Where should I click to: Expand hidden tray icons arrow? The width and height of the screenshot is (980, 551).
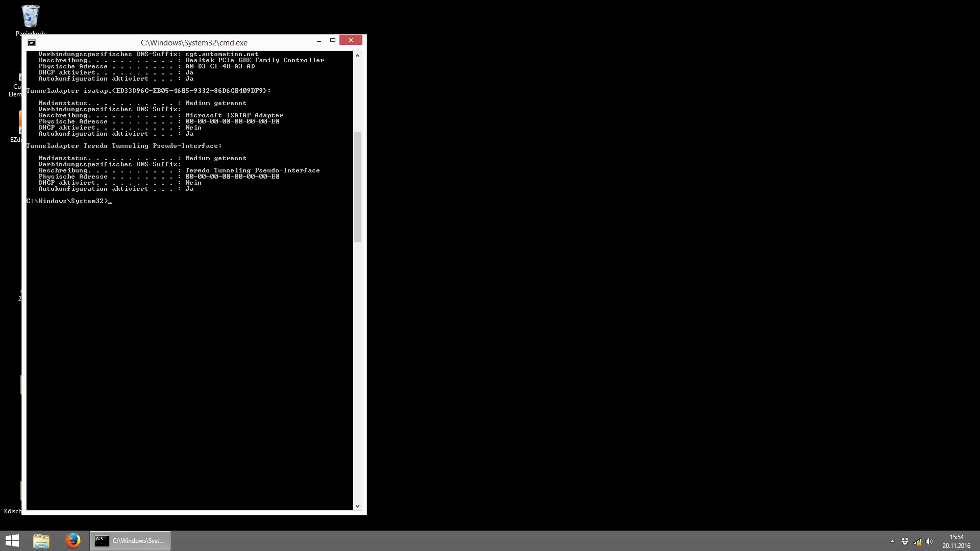click(892, 541)
